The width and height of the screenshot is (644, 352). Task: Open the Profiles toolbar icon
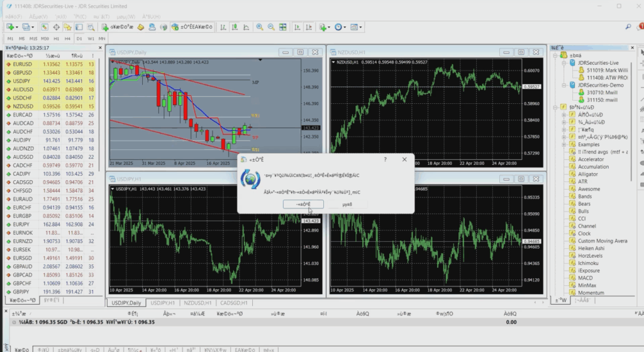coord(27,27)
